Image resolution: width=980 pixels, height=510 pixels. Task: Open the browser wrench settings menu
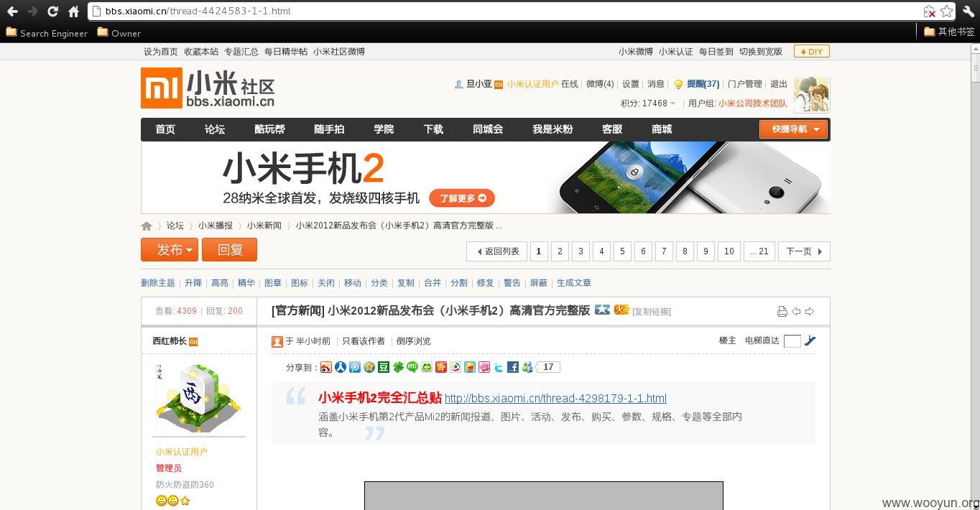(x=968, y=11)
